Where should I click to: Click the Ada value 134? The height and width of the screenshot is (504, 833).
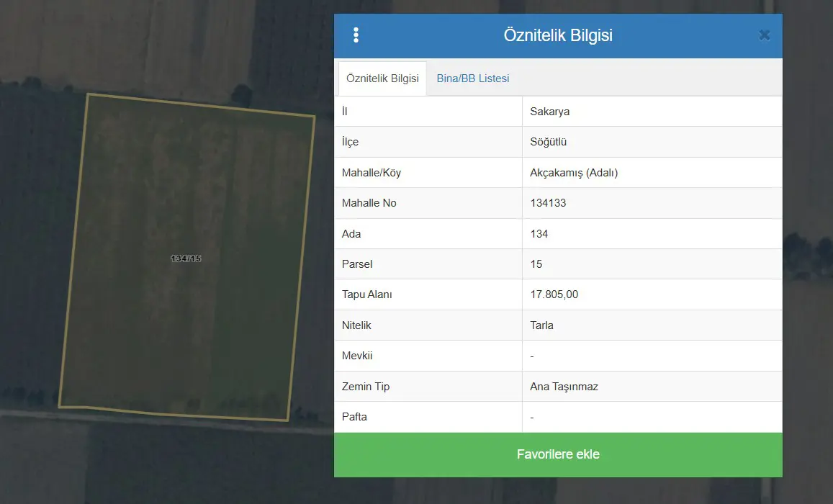tap(539, 234)
